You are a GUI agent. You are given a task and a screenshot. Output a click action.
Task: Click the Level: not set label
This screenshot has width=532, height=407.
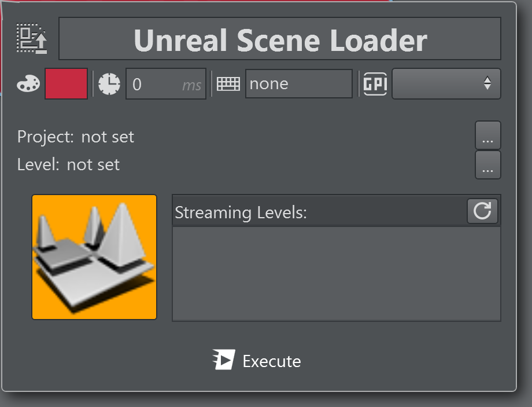tap(69, 165)
